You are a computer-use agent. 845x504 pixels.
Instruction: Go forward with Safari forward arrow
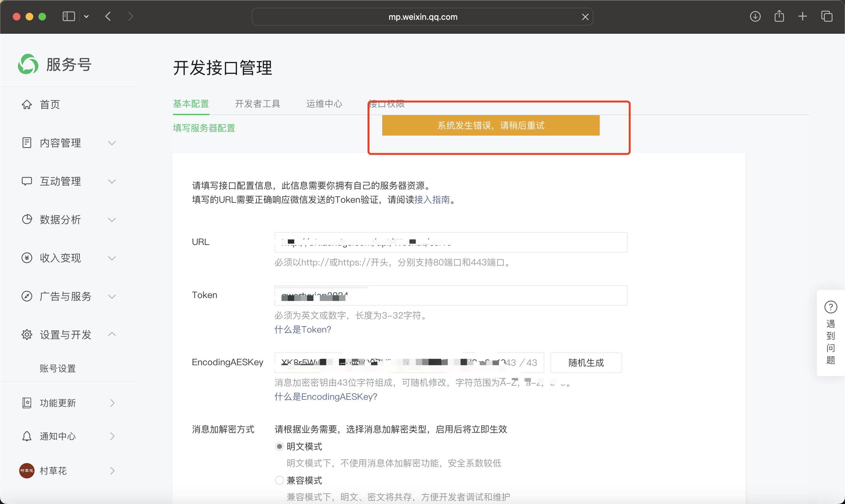(x=130, y=16)
